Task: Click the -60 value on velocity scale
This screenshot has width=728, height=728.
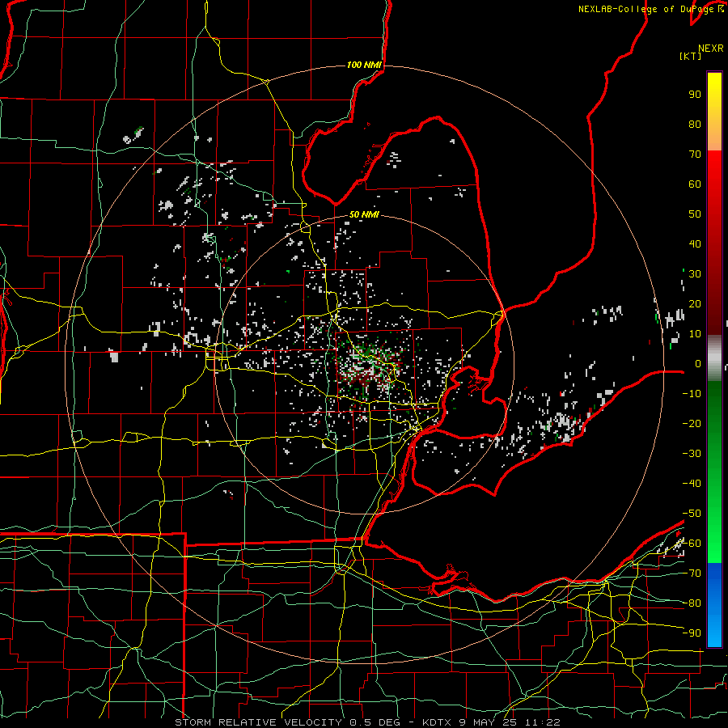Action: (692, 544)
